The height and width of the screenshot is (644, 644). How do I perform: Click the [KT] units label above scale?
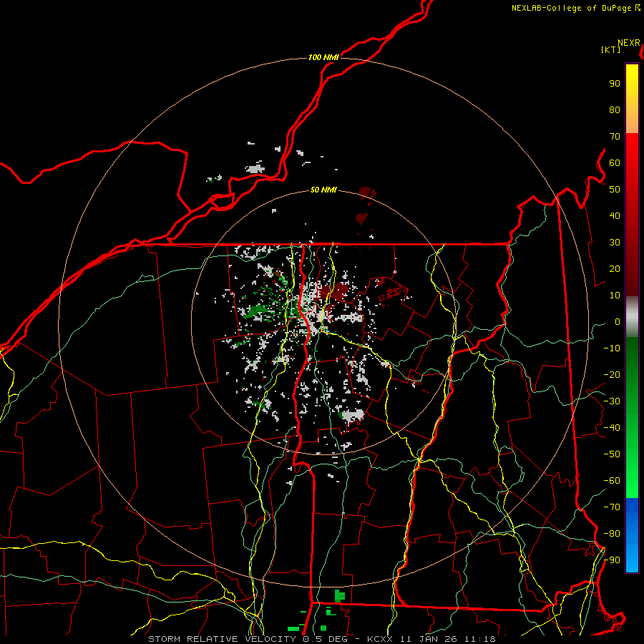coord(610,49)
